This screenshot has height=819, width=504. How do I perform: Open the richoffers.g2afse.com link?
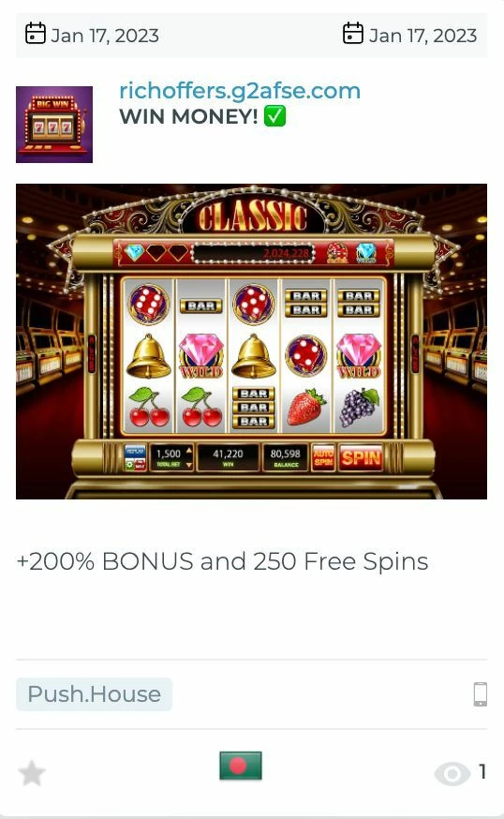[240, 90]
